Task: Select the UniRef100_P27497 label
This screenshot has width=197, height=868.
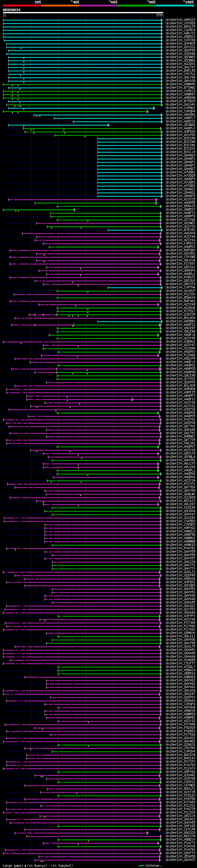Action: 180,264
